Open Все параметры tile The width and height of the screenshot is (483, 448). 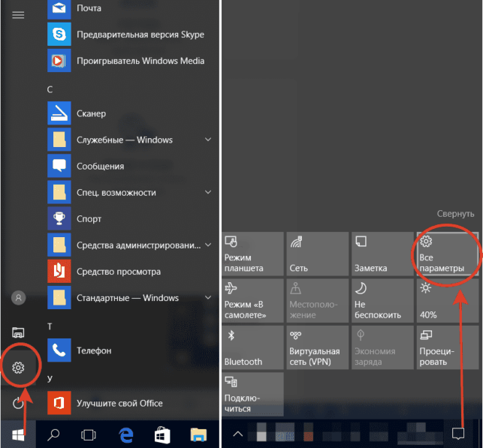click(x=448, y=254)
